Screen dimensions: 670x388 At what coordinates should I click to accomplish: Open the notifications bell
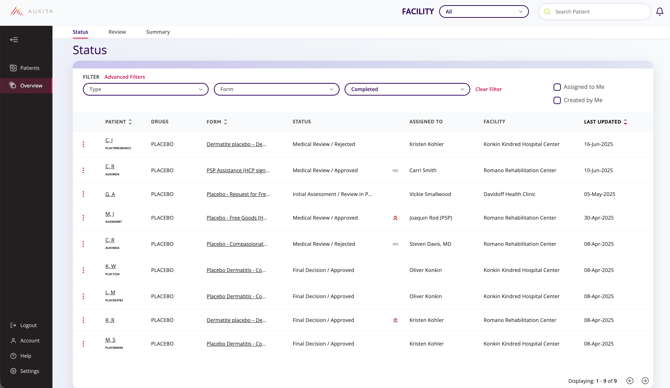pos(660,12)
